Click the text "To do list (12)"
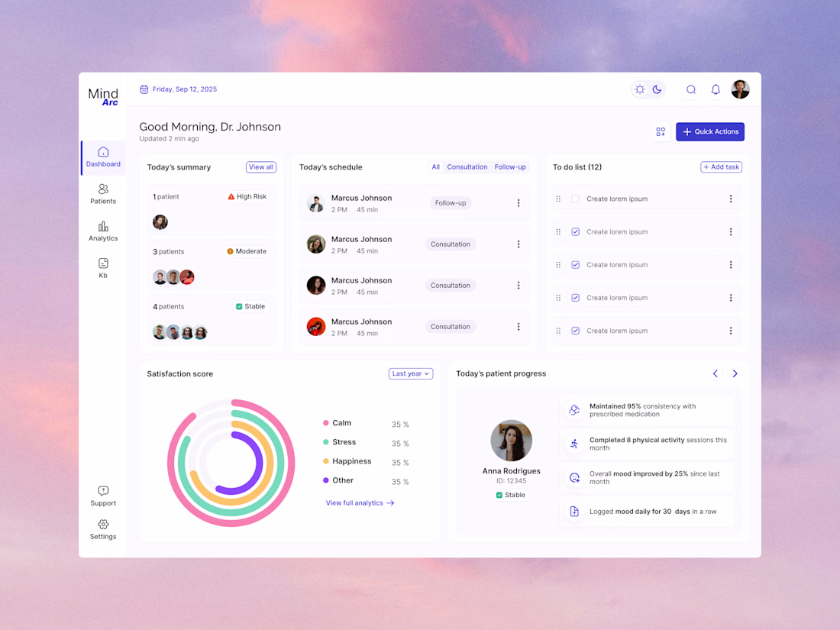This screenshot has width=840, height=630. (x=577, y=167)
